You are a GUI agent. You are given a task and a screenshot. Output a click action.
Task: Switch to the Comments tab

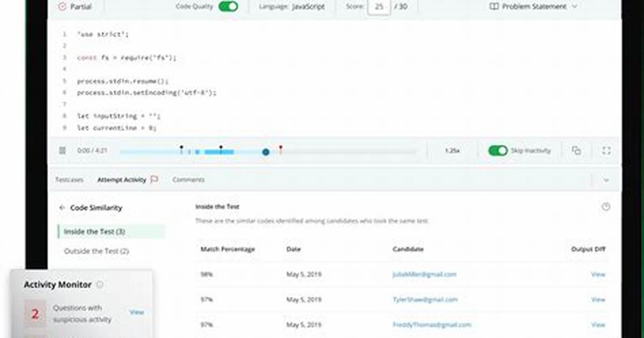click(188, 180)
